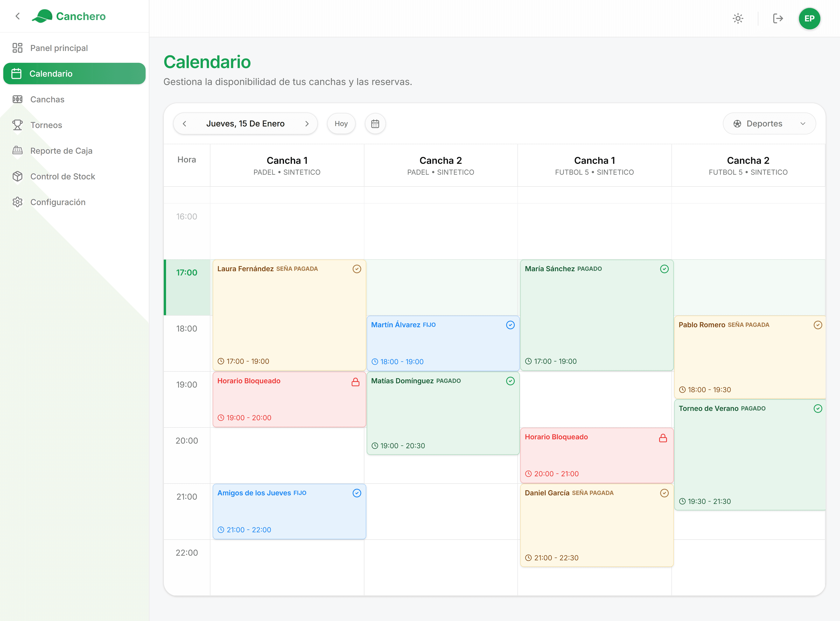The image size is (840, 621).
Task: Toggle the light/dark theme sun icon
Action: tap(737, 18)
